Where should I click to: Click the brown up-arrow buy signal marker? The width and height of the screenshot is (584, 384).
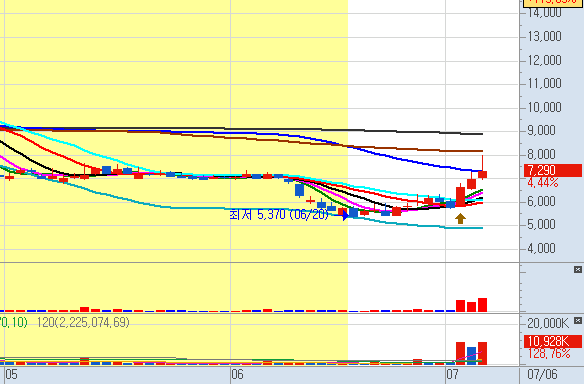pos(461,218)
